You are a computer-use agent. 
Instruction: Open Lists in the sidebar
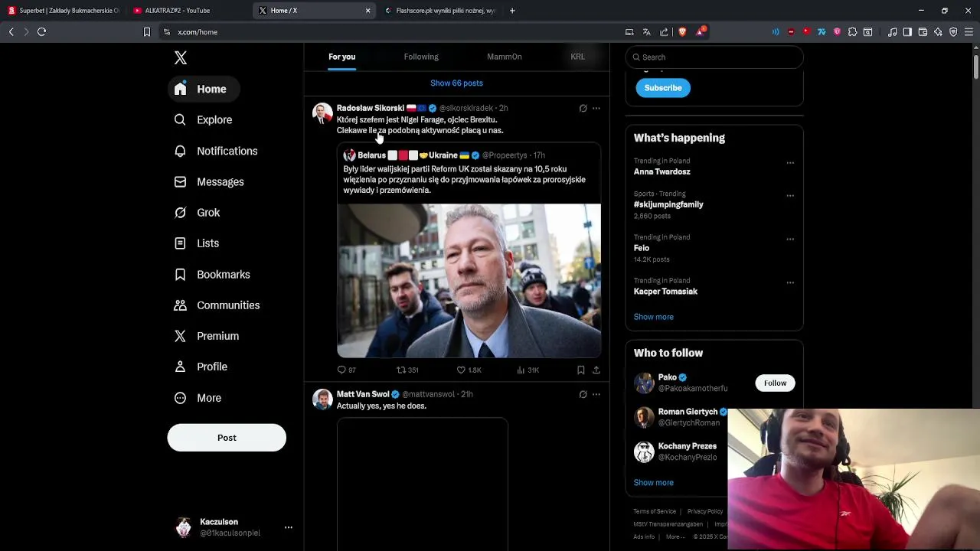click(x=197, y=243)
